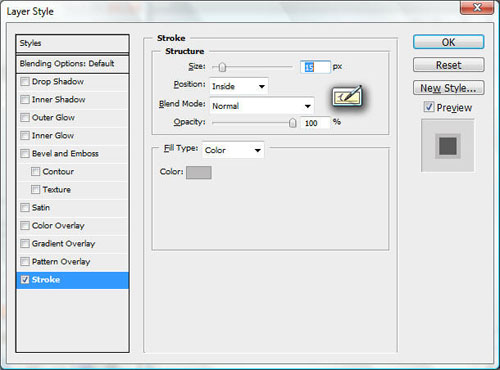Select the highlighted Stroke label
This screenshot has width=500, height=370.
(x=46, y=280)
